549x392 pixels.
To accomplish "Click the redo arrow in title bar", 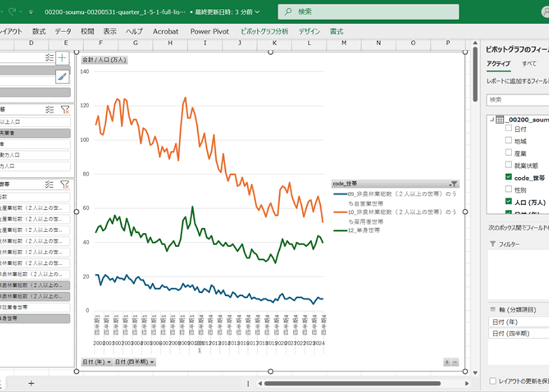I will 12,11.
